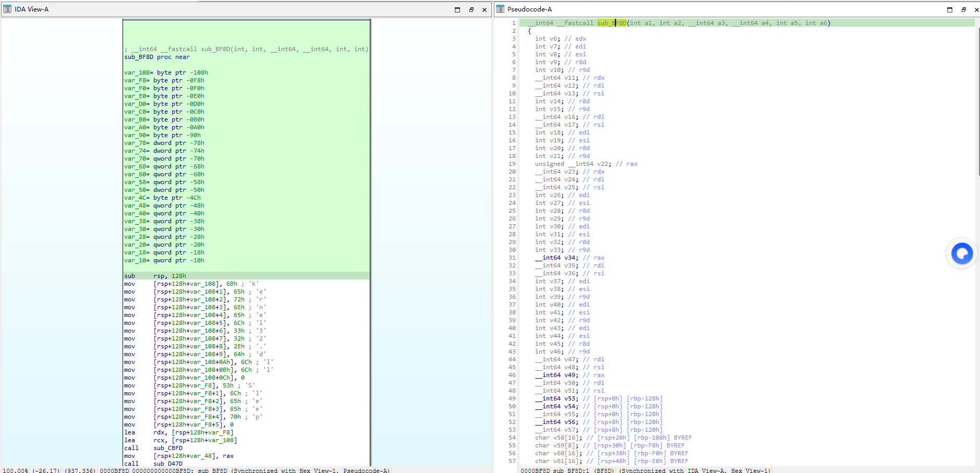The width and height of the screenshot is (980, 473).
Task: Click 'unsigned __int64 v22' declaration
Action: pos(586,164)
